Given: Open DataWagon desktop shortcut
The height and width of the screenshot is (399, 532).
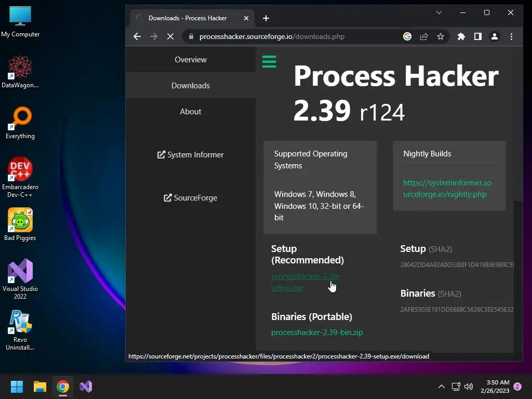Looking at the screenshot, I should point(20,72).
